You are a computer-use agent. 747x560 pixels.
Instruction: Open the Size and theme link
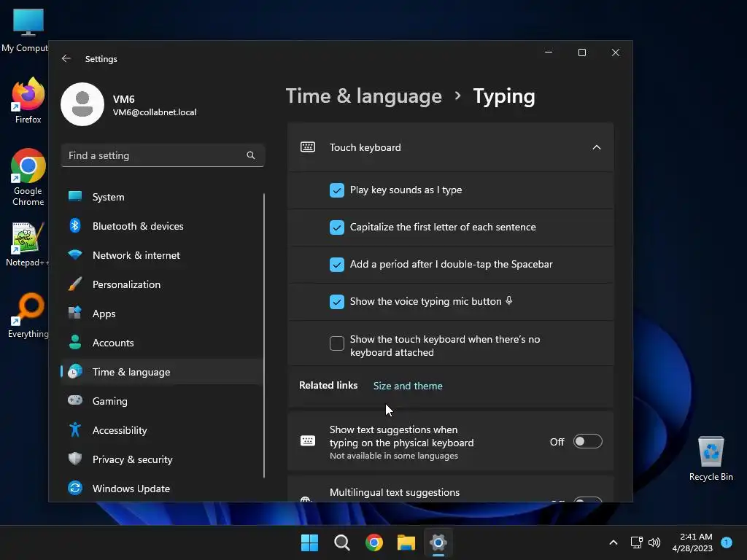408,386
